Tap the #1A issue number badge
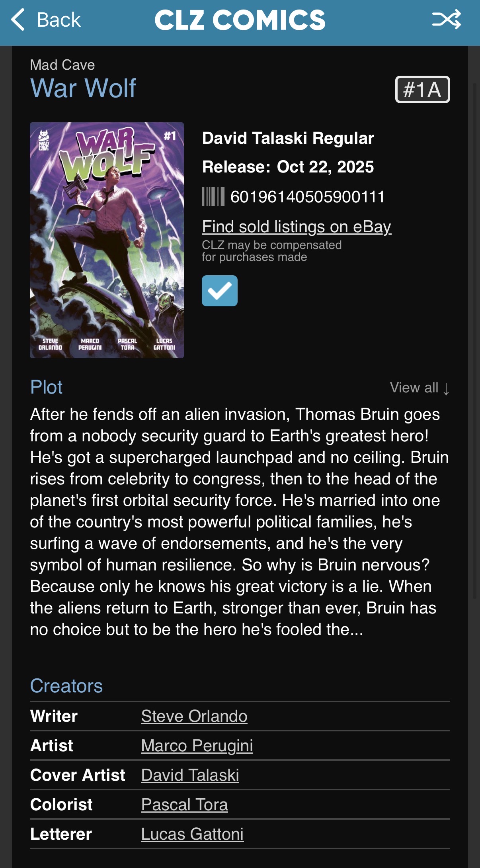The height and width of the screenshot is (868, 480). coord(422,90)
